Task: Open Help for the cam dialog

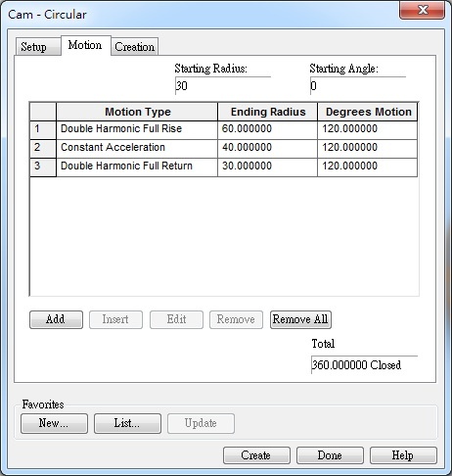Action: (403, 455)
